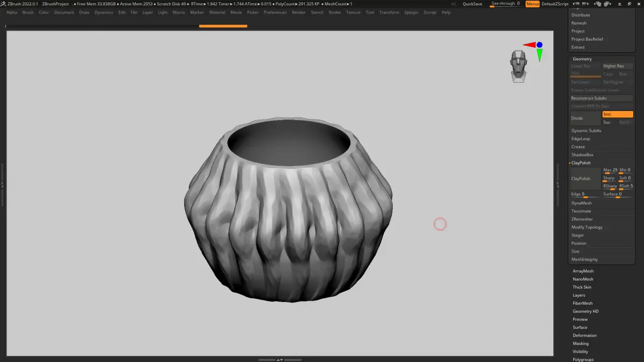Open the Document menu
The image size is (644, 362).
[64, 12]
